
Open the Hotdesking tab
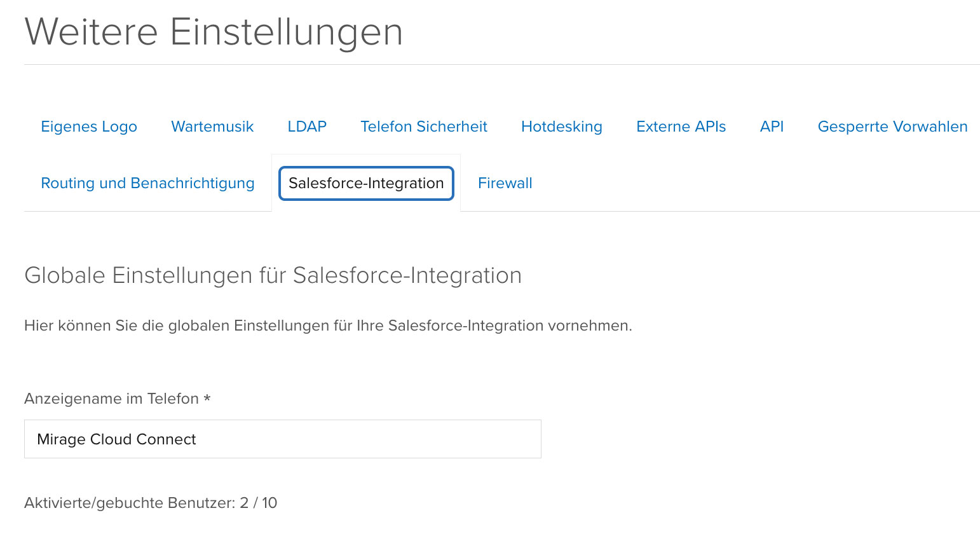pyautogui.click(x=562, y=127)
